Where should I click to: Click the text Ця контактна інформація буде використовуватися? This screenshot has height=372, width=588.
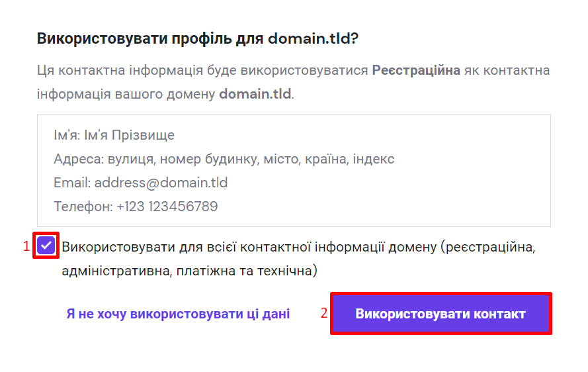point(202,70)
